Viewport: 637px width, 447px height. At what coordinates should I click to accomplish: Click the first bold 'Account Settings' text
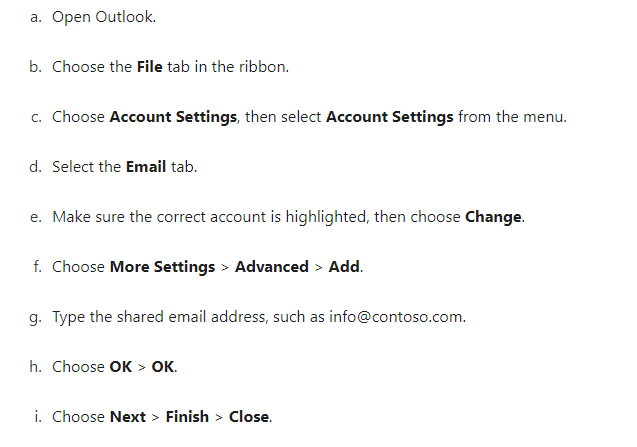[x=173, y=117]
